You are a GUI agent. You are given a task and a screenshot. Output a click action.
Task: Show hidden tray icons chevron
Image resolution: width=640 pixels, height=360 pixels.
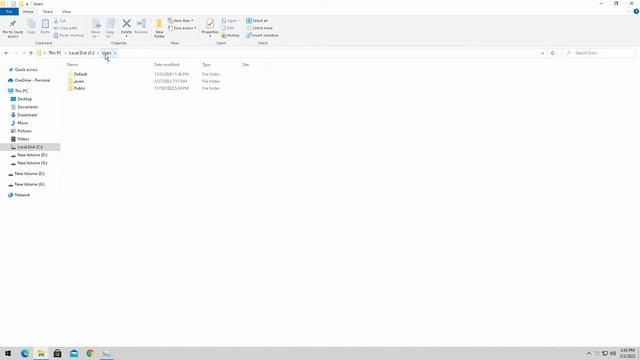click(x=589, y=353)
